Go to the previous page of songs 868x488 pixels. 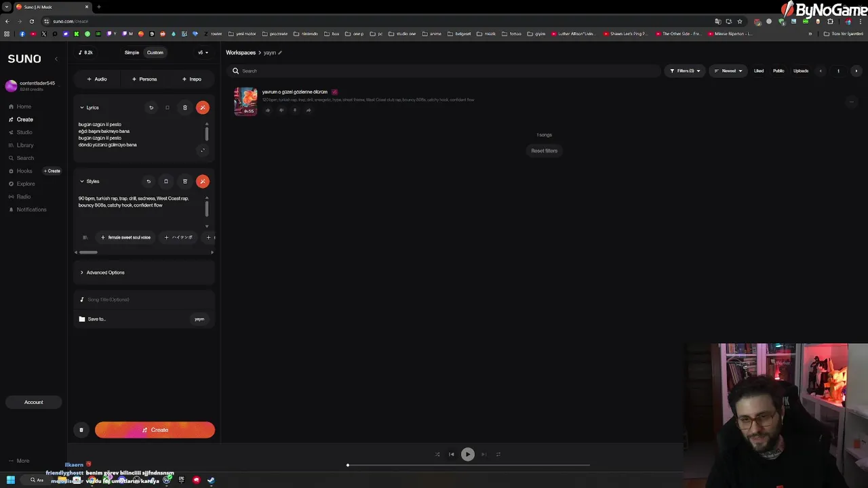[x=821, y=70]
